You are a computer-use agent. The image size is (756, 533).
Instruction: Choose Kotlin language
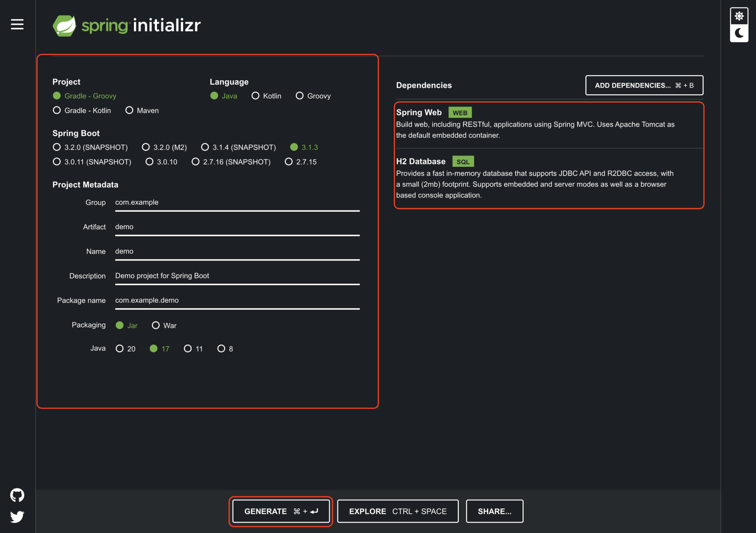267,96
